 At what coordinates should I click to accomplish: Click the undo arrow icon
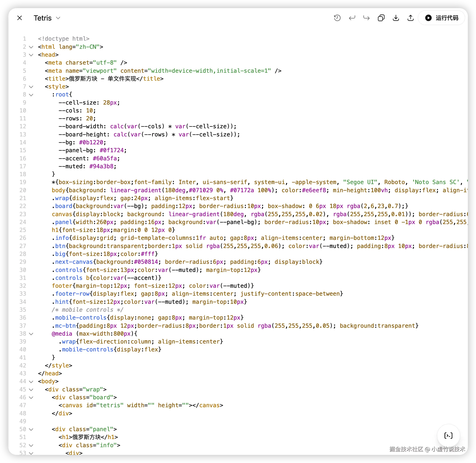pos(352,18)
